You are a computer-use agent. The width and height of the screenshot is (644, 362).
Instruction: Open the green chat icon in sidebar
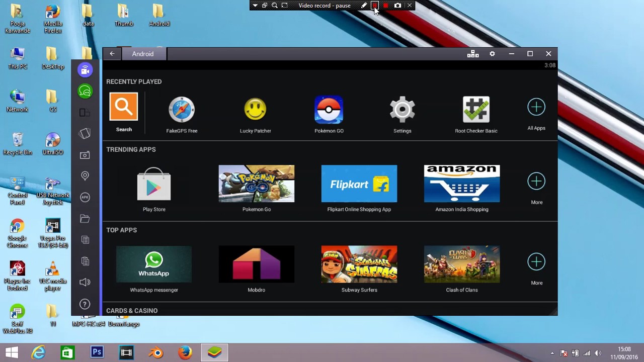pyautogui.click(x=85, y=91)
